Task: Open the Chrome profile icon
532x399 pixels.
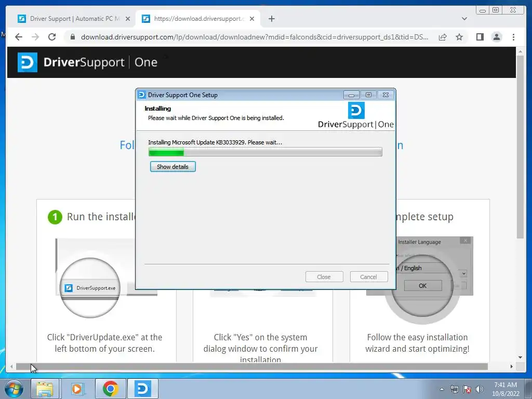Action: (496, 37)
